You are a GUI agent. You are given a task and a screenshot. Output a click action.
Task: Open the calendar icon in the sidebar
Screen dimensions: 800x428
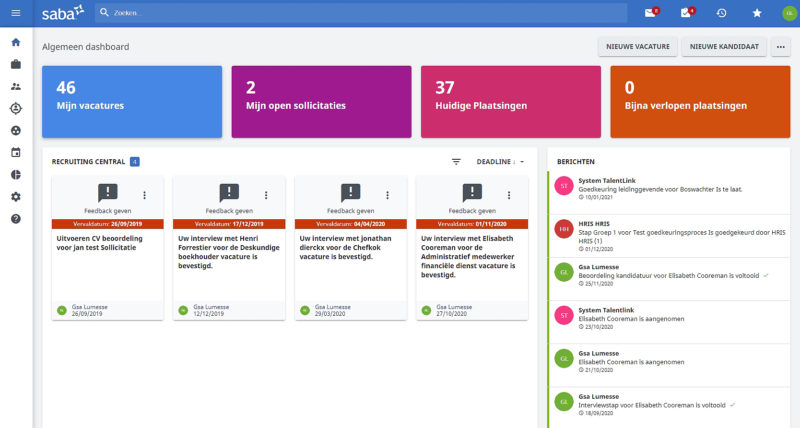tap(15, 152)
